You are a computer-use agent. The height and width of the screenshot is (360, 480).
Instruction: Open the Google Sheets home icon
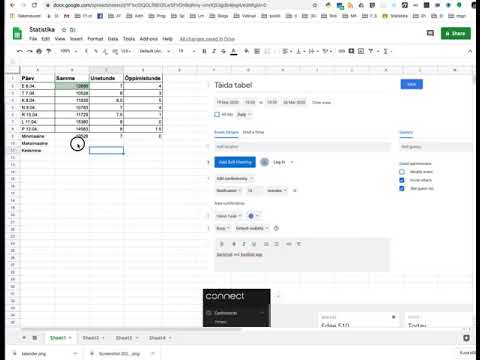coord(17,34)
